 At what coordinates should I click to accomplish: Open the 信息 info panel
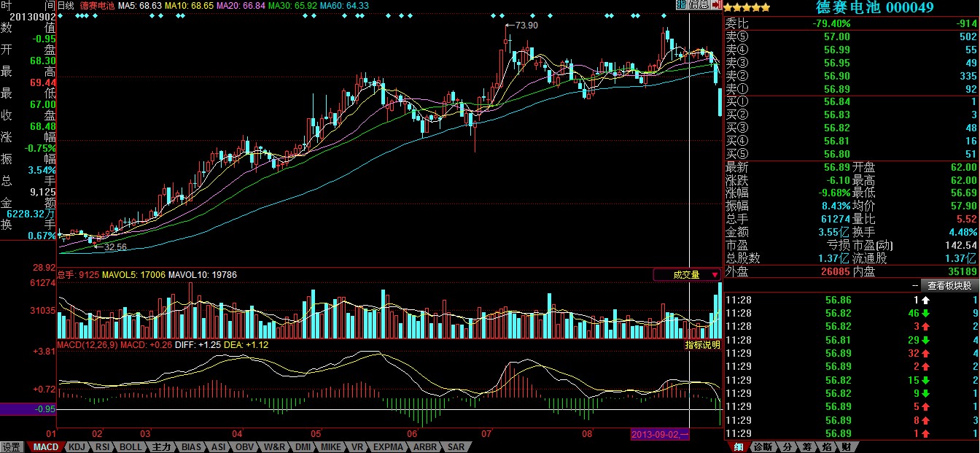click(x=699, y=5)
